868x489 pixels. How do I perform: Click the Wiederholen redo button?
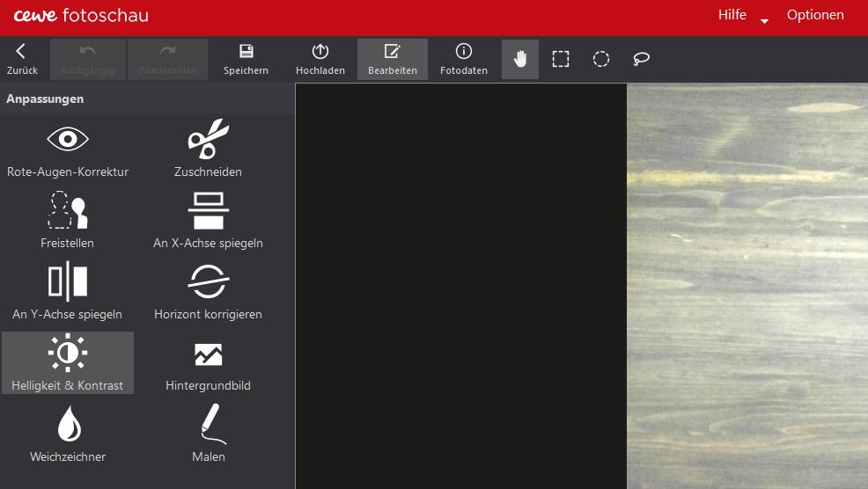(x=168, y=59)
